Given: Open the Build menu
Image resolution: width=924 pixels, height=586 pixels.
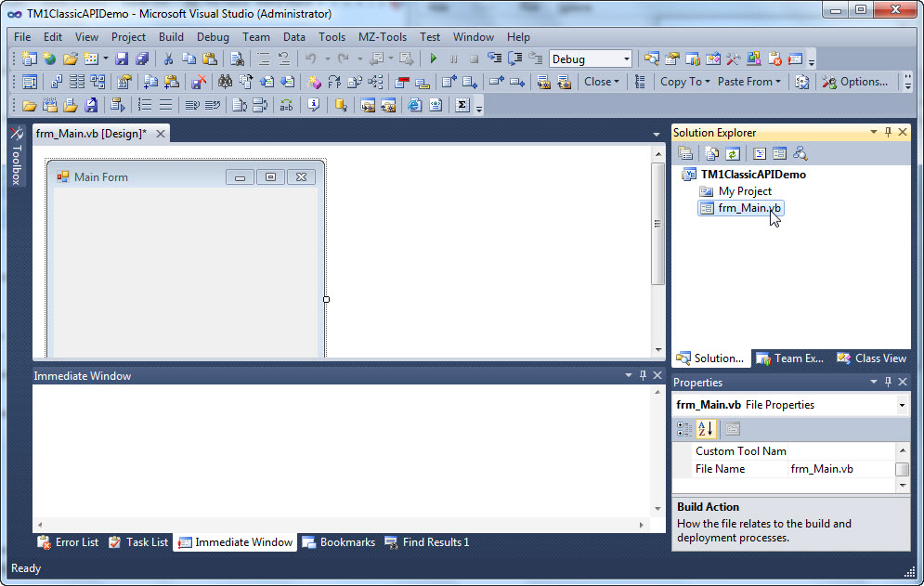Looking at the screenshot, I should pos(171,36).
